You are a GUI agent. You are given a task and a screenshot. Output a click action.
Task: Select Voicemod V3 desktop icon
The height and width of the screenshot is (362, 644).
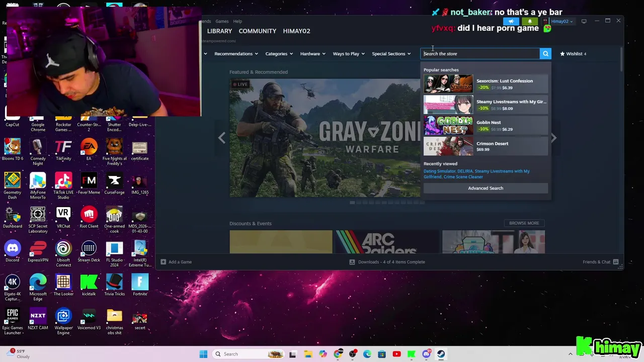[89, 319]
